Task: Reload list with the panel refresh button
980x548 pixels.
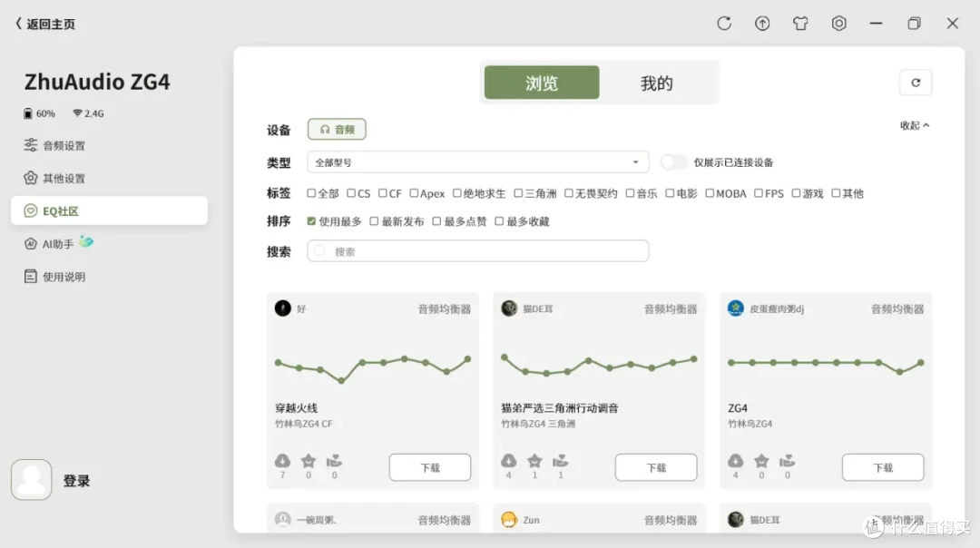Action: coord(916,83)
